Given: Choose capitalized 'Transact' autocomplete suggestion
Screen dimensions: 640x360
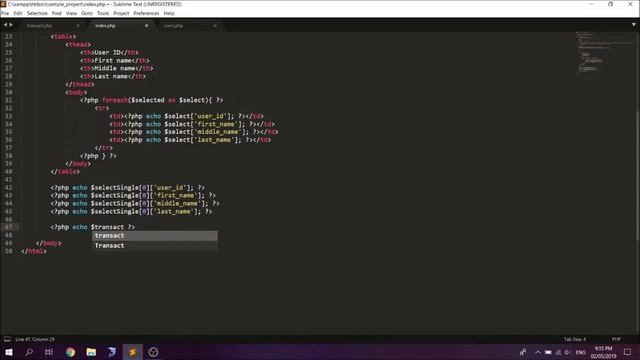Looking at the screenshot, I should coord(155,246).
